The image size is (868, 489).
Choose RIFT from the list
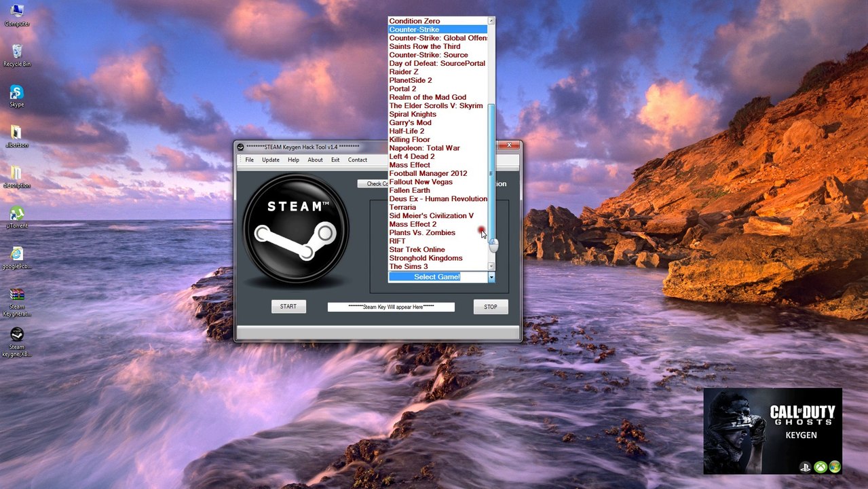click(x=438, y=241)
